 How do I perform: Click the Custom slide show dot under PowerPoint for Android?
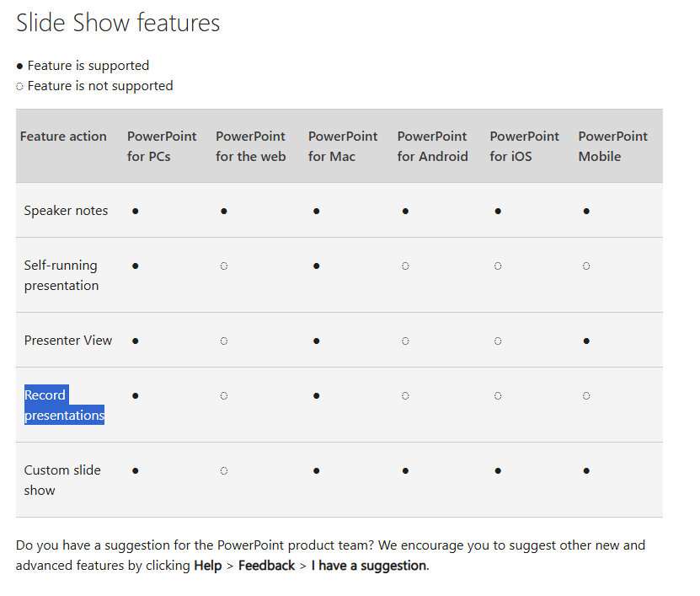tap(405, 470)
